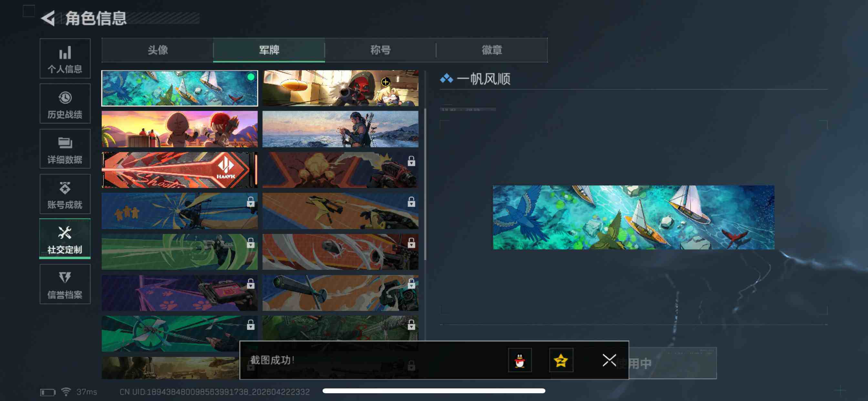The height and width of the screenshot is (401, 868).
Task: Select the locked orange yellow drone dog tag
Action: coord(340,211)
